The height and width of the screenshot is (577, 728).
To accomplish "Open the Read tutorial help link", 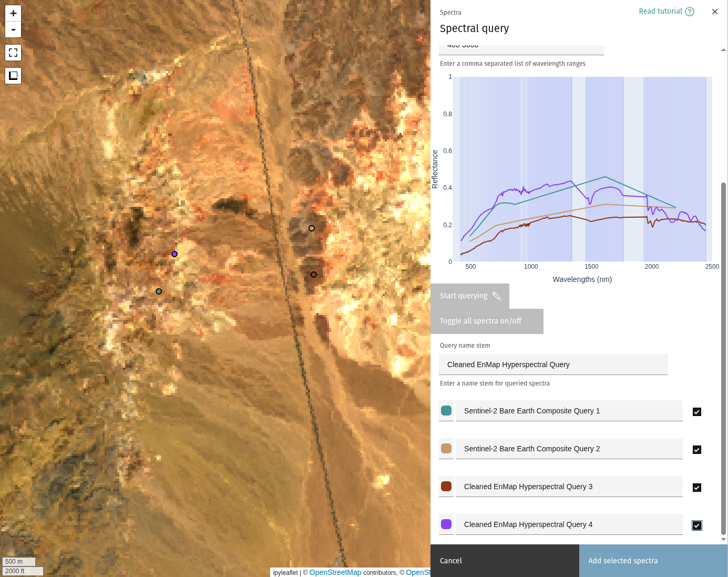I will (x=666, y=12).
